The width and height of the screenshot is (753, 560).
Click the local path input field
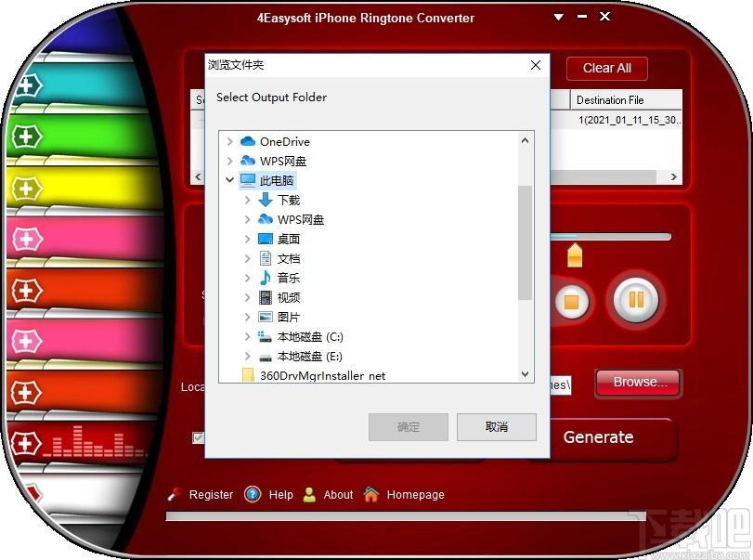click(560, 385)
